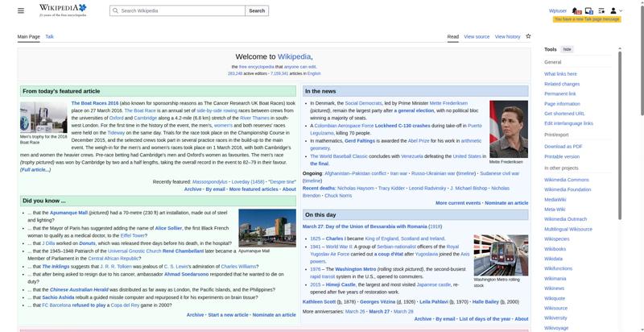Hide the Tools sidebar panel

[x=568, y=50]
